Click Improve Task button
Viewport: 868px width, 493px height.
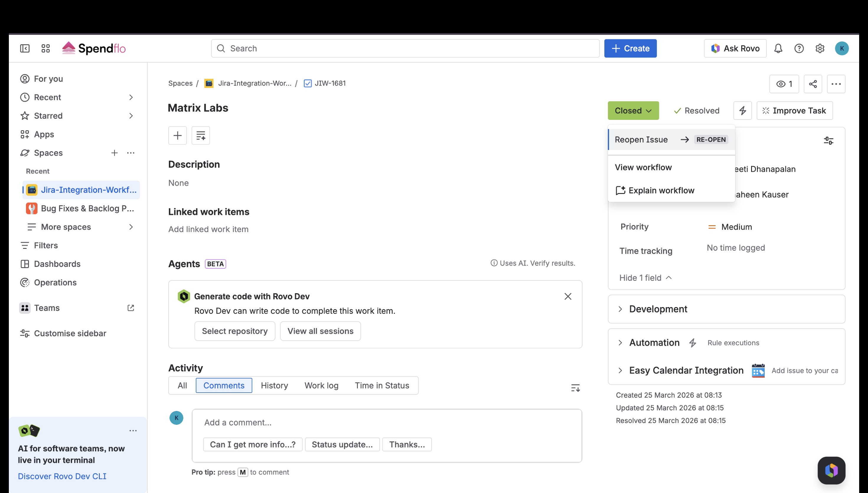click(794, 110)
